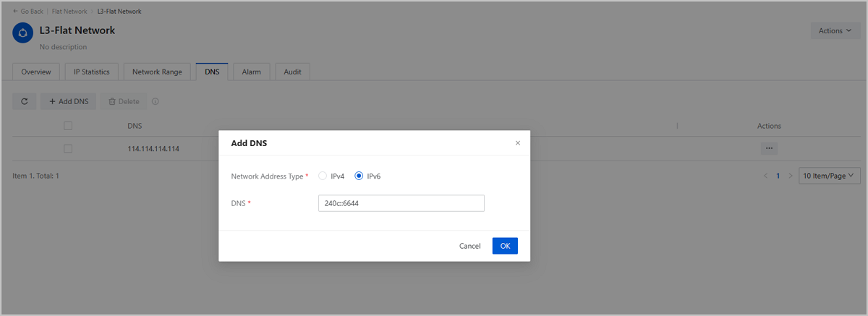Select the IPv6 radio button
The image size is (868, 316).
click(359, 176)
